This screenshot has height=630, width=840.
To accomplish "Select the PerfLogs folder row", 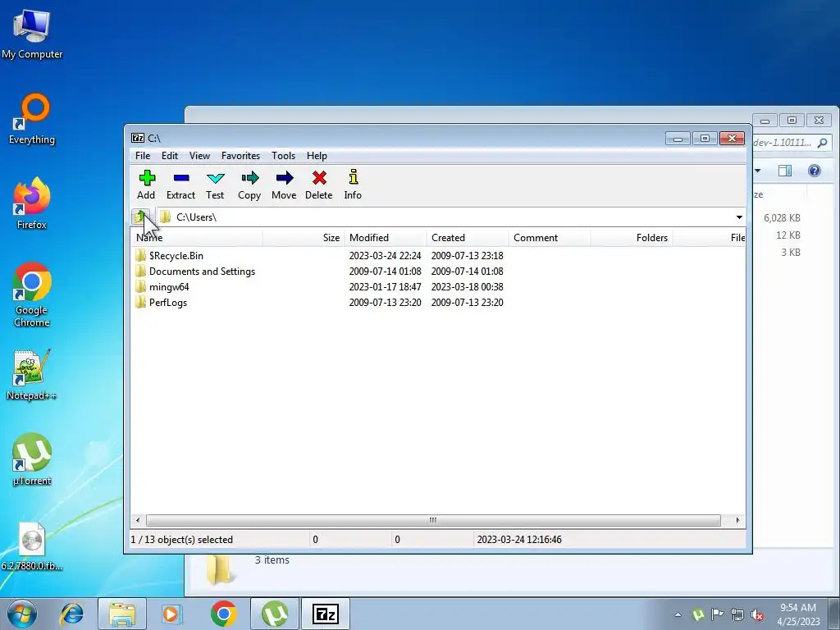I will tap(167, 302).
